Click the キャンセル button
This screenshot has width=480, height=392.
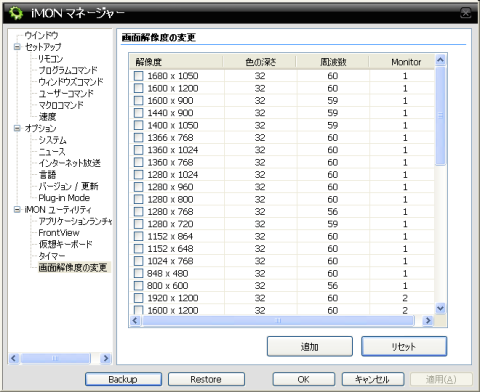tap(373, 379)
